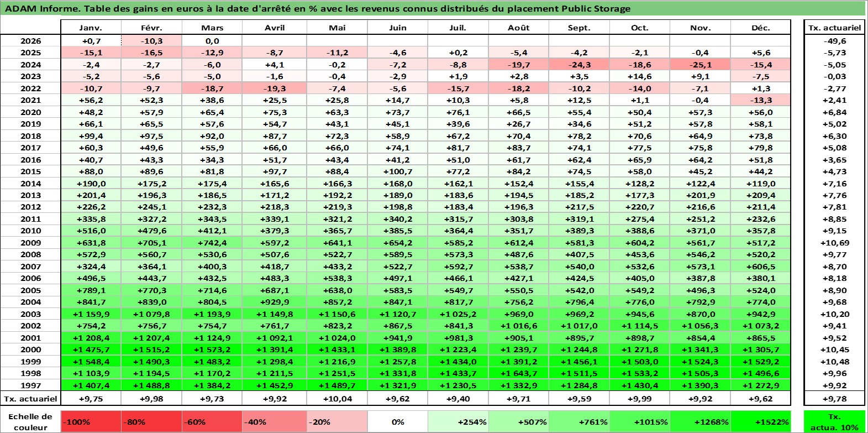Click the -60% legend color cell
The width and height of the screenshot is (868, 433).
coord(212,421)
